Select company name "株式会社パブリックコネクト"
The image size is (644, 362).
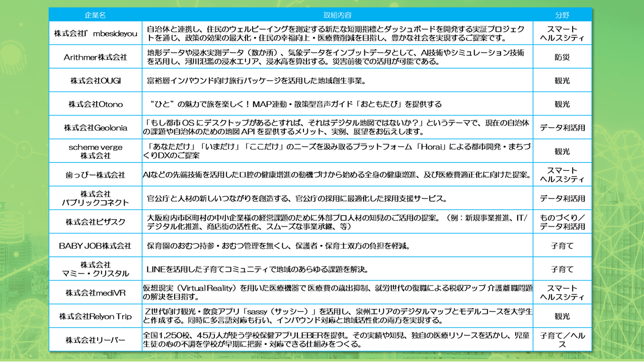pos(96,198)
